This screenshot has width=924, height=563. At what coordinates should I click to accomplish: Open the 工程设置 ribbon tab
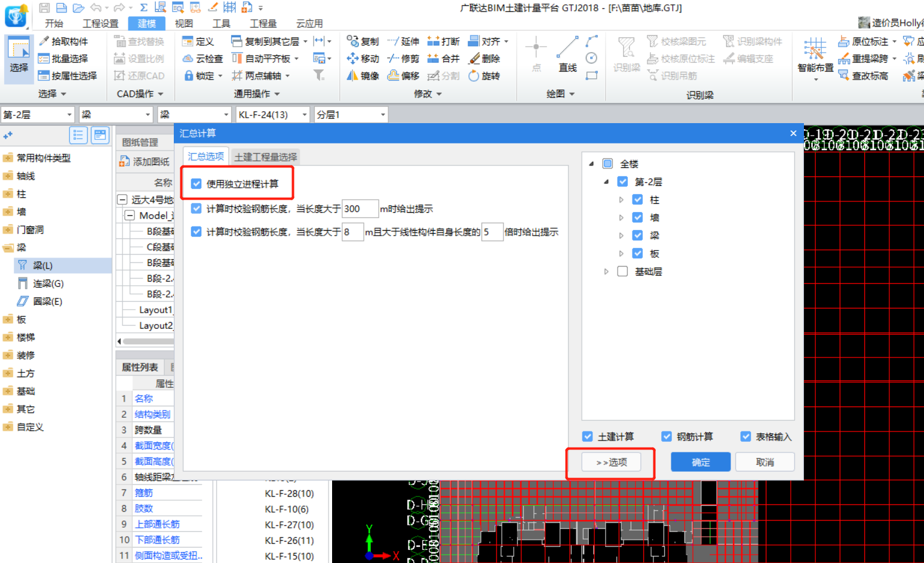tap(100, 23)
